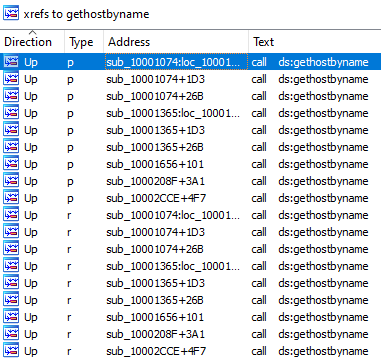
Task: Click the icon of selected type p row sub_10001074:loc_10001...
Action: (11, 62)
